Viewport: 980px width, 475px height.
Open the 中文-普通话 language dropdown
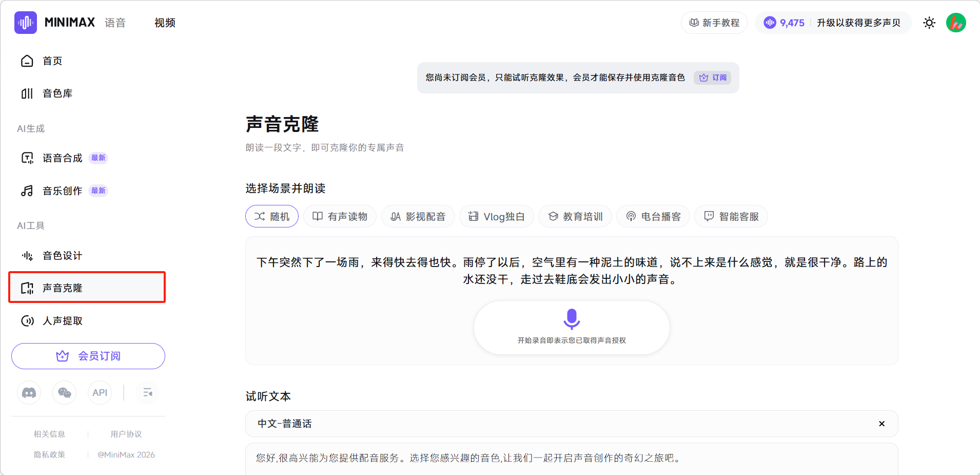[x=564, y=424]
